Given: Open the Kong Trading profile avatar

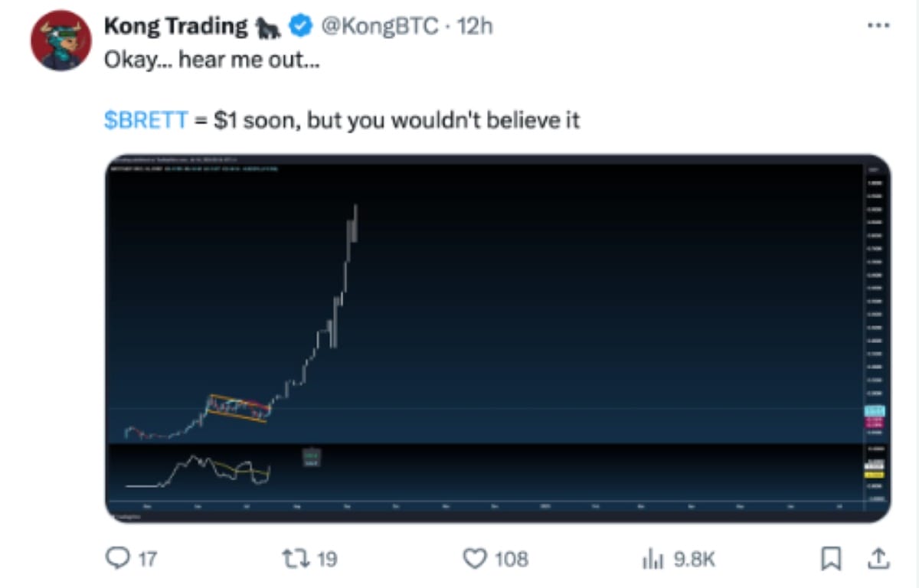Looking at the screenshot, I should click(x=61, y=42).
